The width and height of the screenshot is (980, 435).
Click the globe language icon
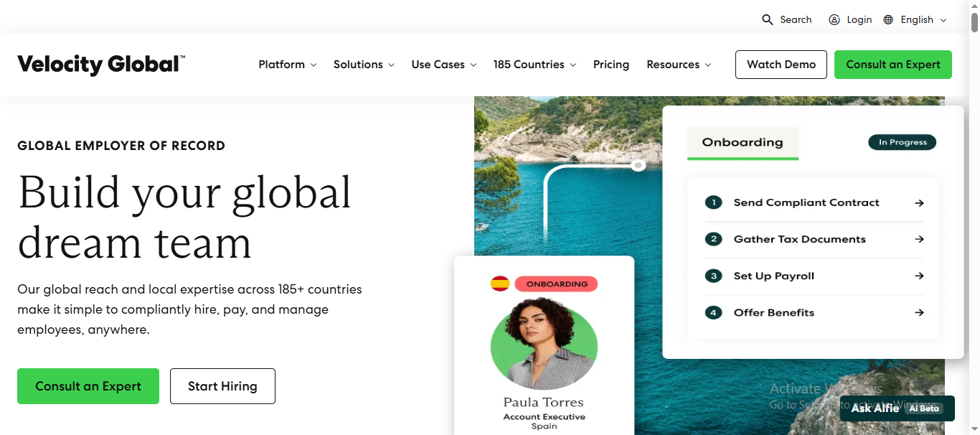(889, 20)
